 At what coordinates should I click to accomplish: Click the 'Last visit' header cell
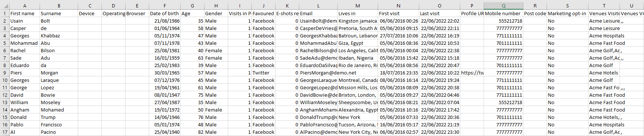click(x=439, y=13)
